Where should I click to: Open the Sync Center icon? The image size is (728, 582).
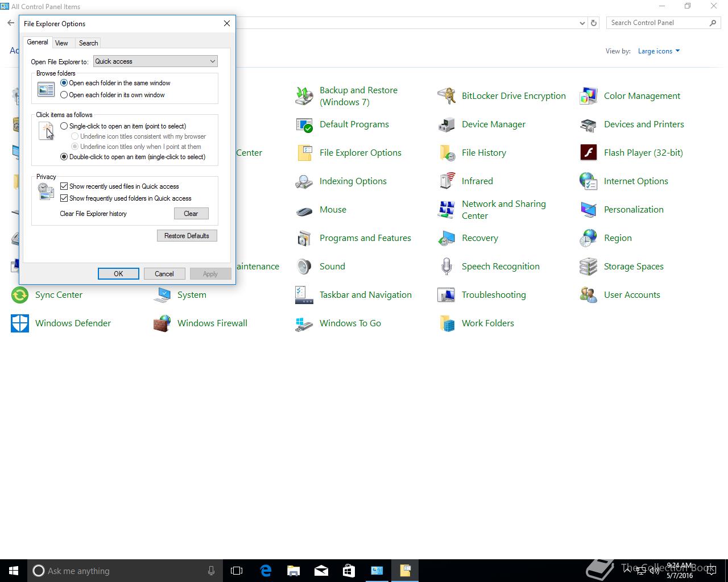[20, 295]
